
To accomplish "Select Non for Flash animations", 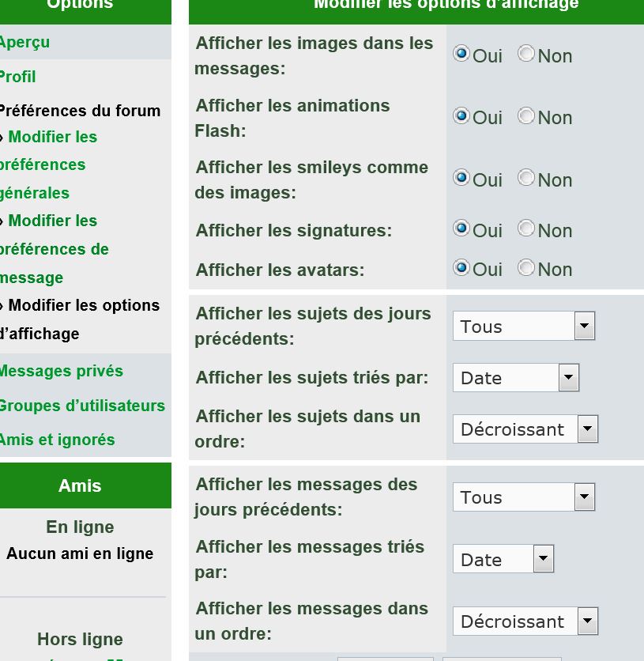I will 526,115.
